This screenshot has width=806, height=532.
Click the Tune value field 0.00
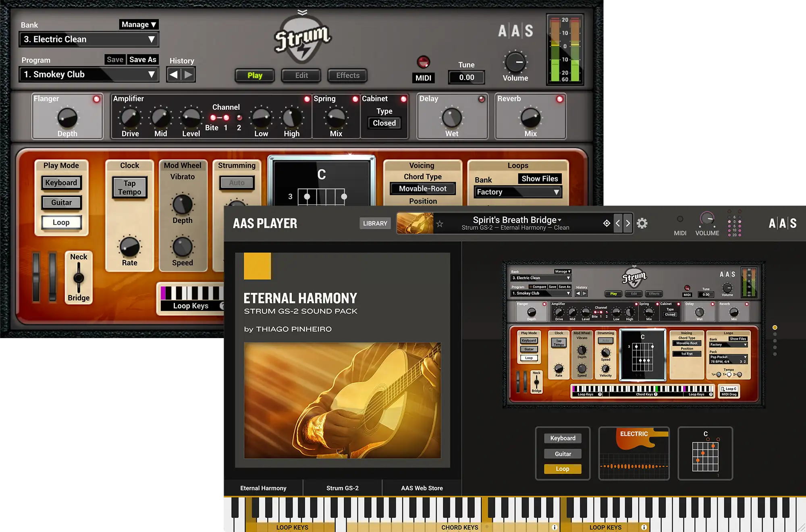tap(467, 77)
